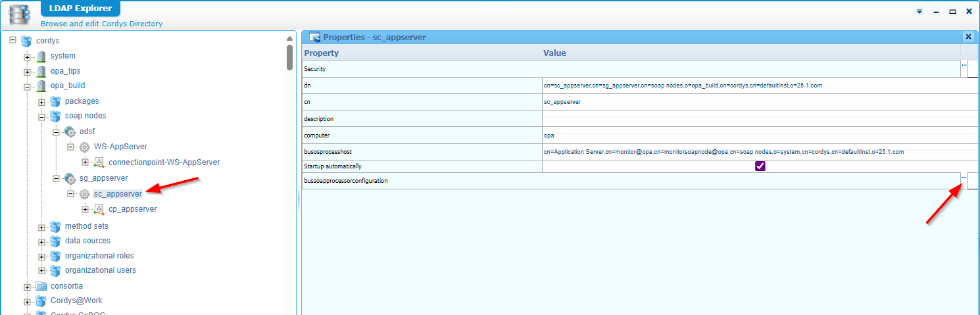Close the Properties - sc_appserver panel
Screen dimensions: 980x315
pos(968,37)
